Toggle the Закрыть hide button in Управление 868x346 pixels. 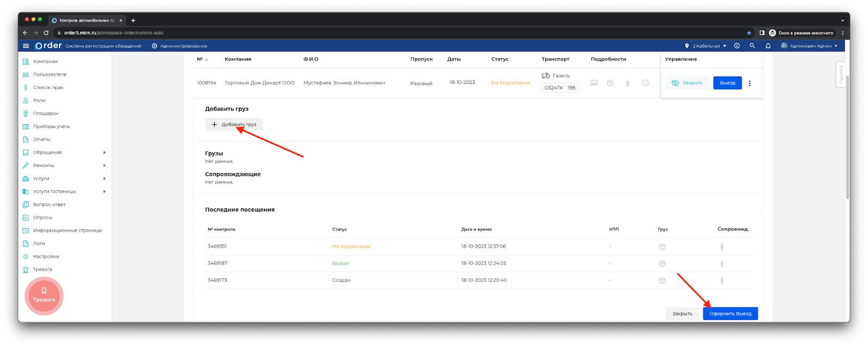click(x=687, y=84)
